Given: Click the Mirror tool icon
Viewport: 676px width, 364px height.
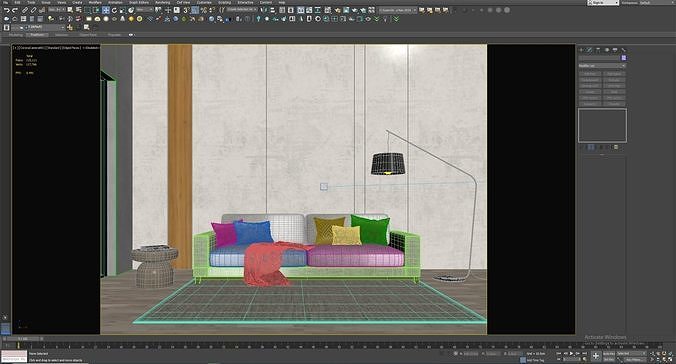Looking at the screenshot, I should tap(264, 9).
